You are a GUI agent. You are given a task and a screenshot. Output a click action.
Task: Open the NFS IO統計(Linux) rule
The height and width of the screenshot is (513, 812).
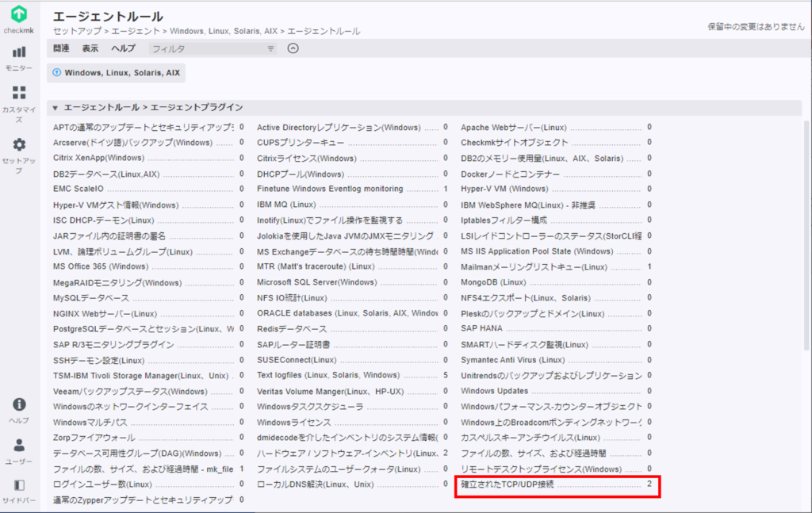point(292,298)
